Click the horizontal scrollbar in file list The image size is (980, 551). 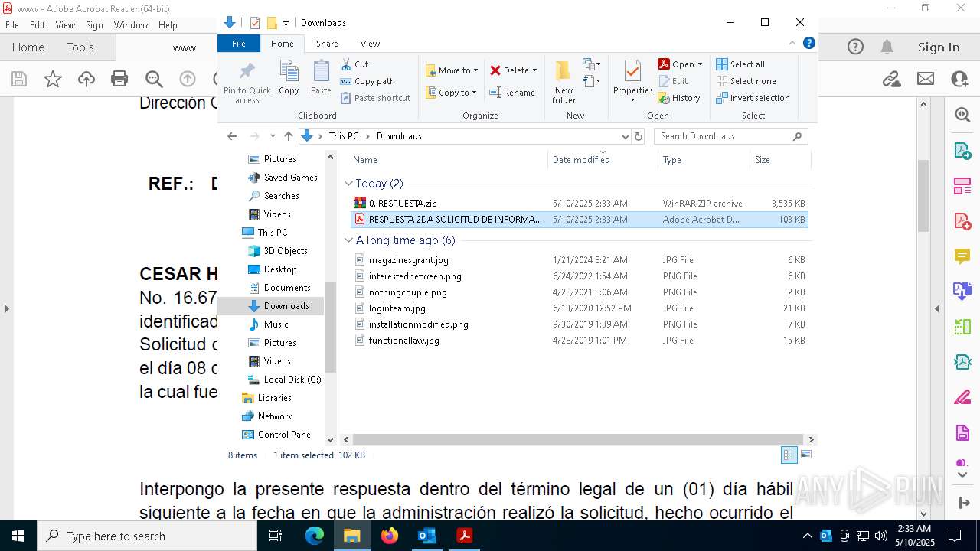click(580, 440)
